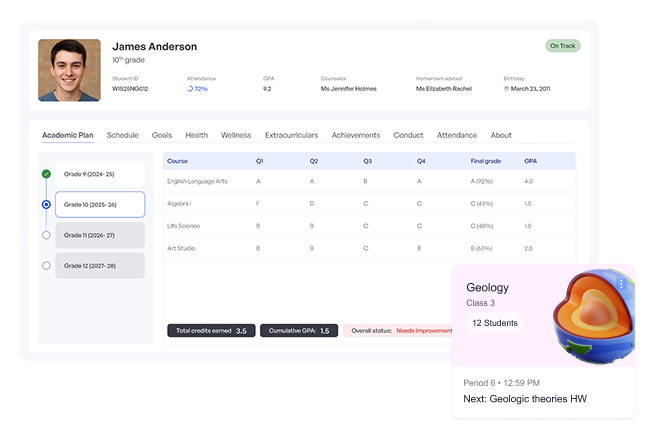This screenshot has width=648, height=434.
Task: Click the Q2 column header
Action: click(314, 161)
